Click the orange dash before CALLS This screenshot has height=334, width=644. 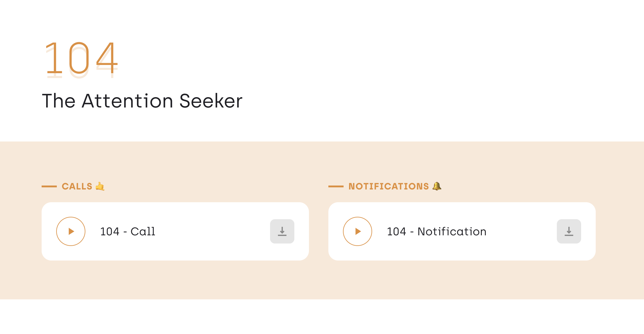(x=49, y=186)
